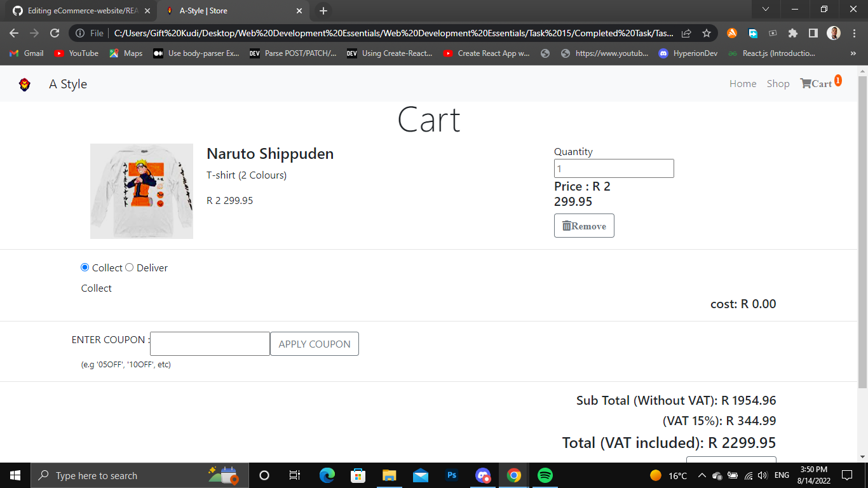Open Task View in the taskbar
Viewport: 868px width, 488px height.
click(x=295, y=475)
